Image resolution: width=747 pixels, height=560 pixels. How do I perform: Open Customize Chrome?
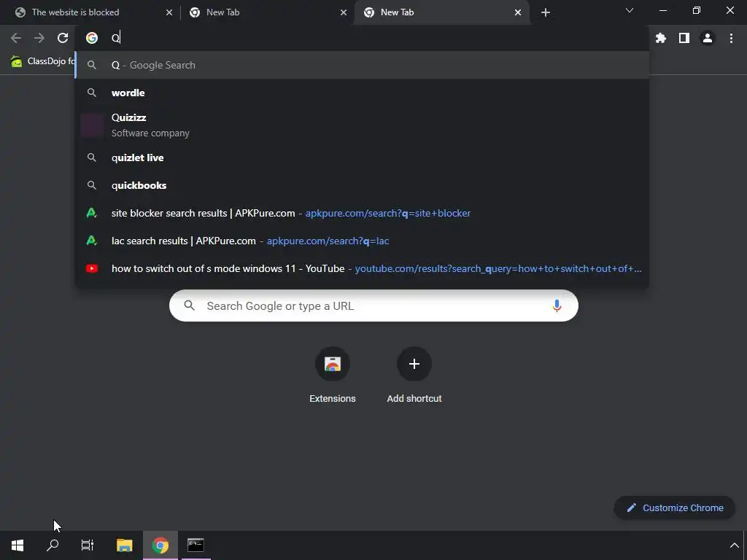(x=675, y=508)
